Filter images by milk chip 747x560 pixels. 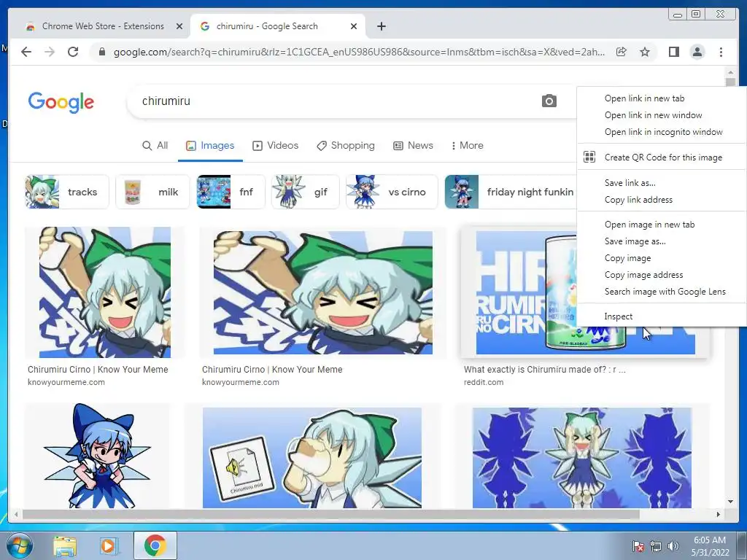(152, 192)
